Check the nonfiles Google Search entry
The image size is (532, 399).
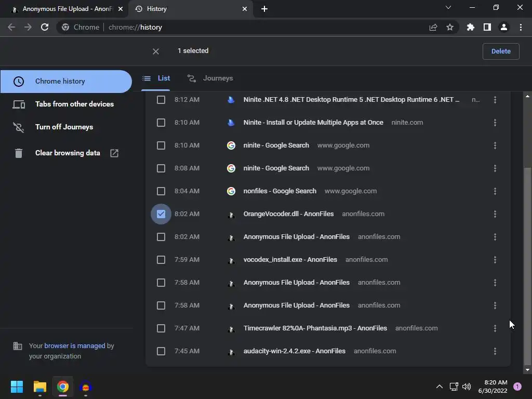tap(161, 191)
